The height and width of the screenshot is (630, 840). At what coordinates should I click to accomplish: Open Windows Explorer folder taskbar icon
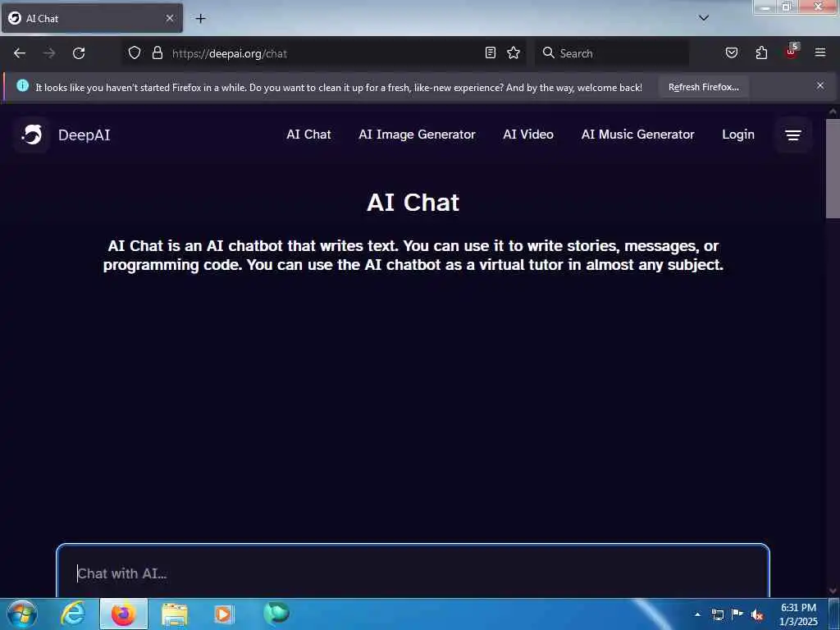pyautogui.click(x=174, y=614)
